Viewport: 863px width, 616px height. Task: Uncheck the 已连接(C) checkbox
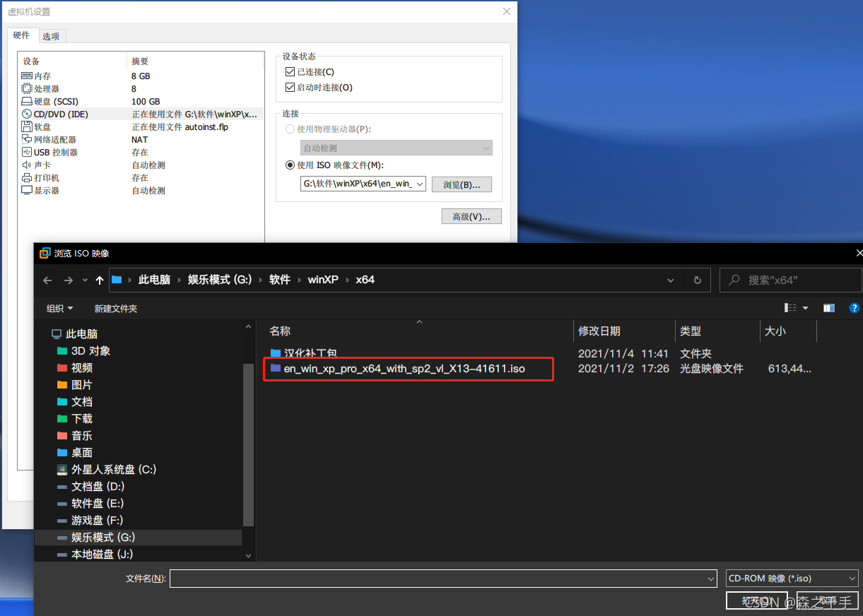(290, 72)
